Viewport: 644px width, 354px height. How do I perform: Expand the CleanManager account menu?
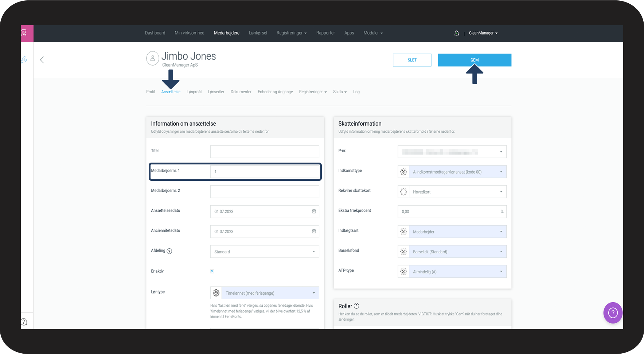(x=483, y=33)
